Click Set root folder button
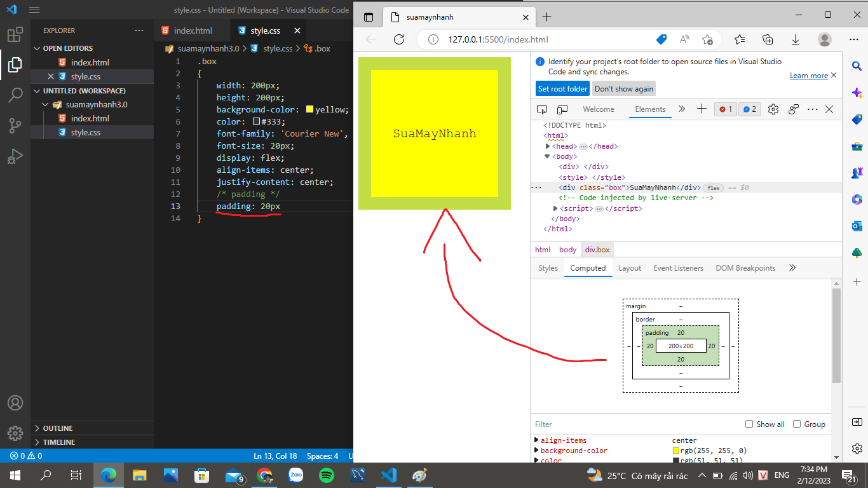Viewport: 868px width, 488px height. coord(562,89)
